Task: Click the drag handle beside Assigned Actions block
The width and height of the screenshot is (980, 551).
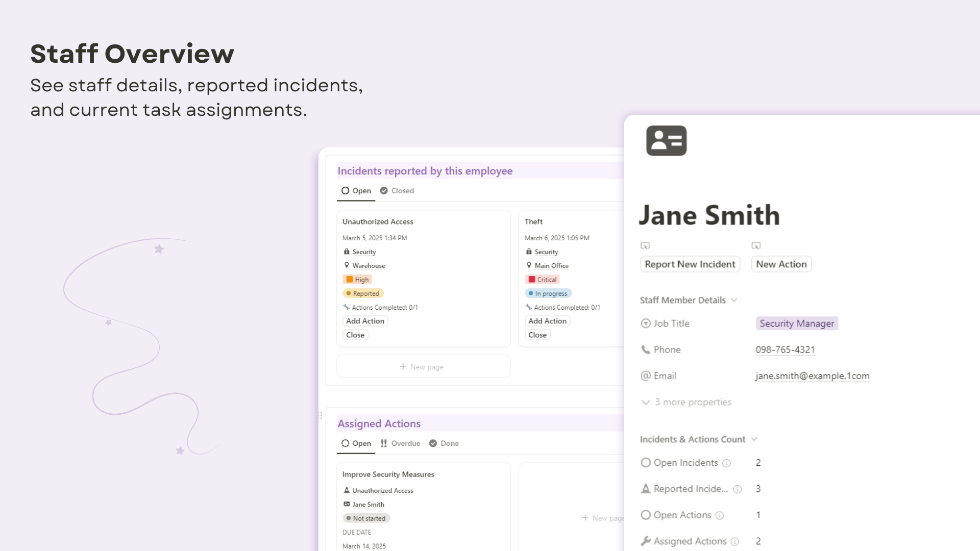Action: (320, 416)
